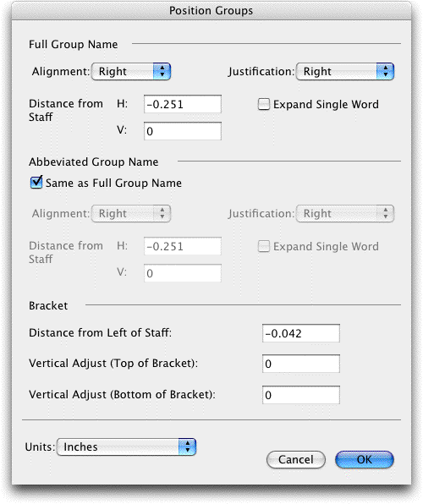The image size is (423, 504).
Task: Click the V distance field under Full Group Name
Action: (183, 131)
